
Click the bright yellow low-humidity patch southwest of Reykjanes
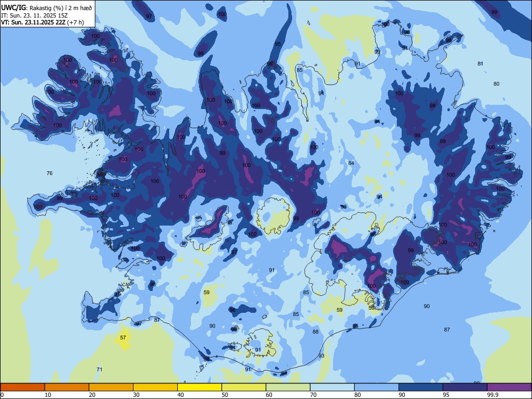tap(123, 338)
